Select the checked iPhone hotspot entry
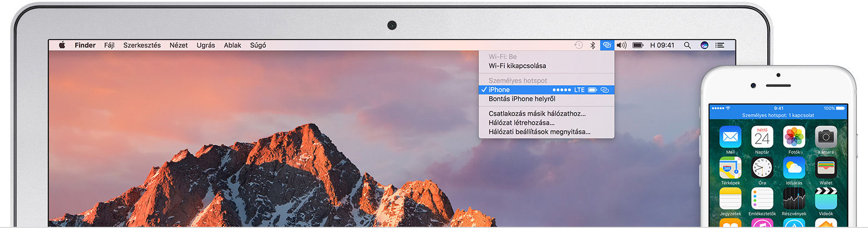The height and width of the screenshot is (228, 868). click(546, 90)
